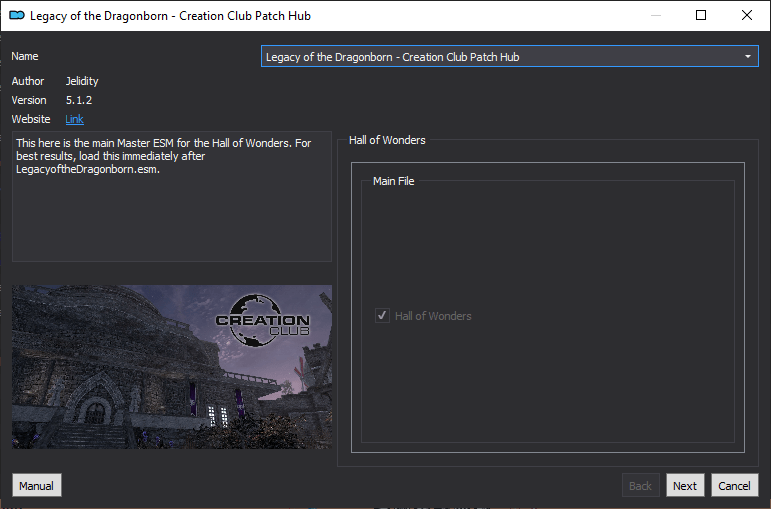Open the Name combo box dropdown arrow

coord(747,57)
